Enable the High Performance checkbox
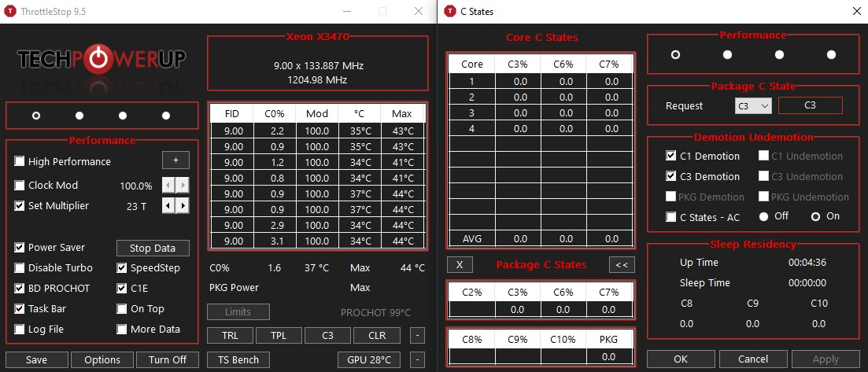 pyautogui.click(x=20, y=161)
